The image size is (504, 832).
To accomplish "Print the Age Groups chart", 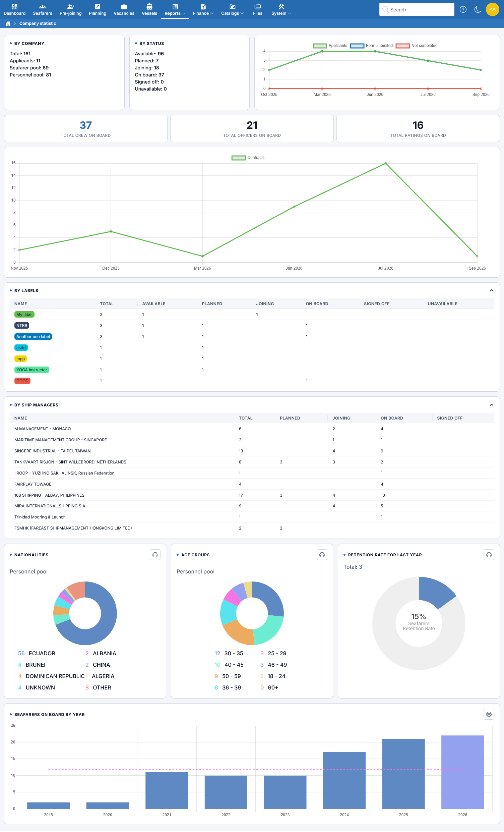I will [x=322, y=554].
